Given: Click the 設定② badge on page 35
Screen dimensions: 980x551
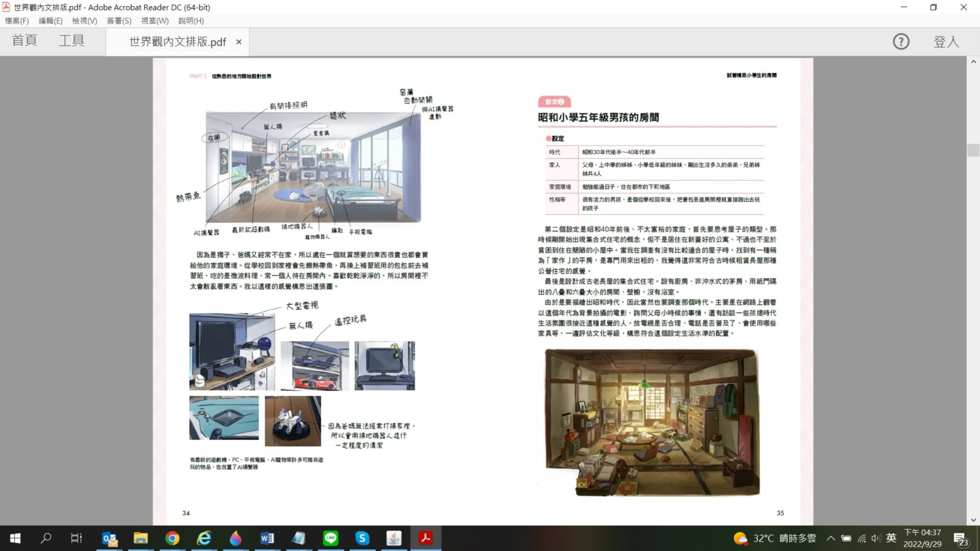Looking at the screenshot, I should [554, 102].
